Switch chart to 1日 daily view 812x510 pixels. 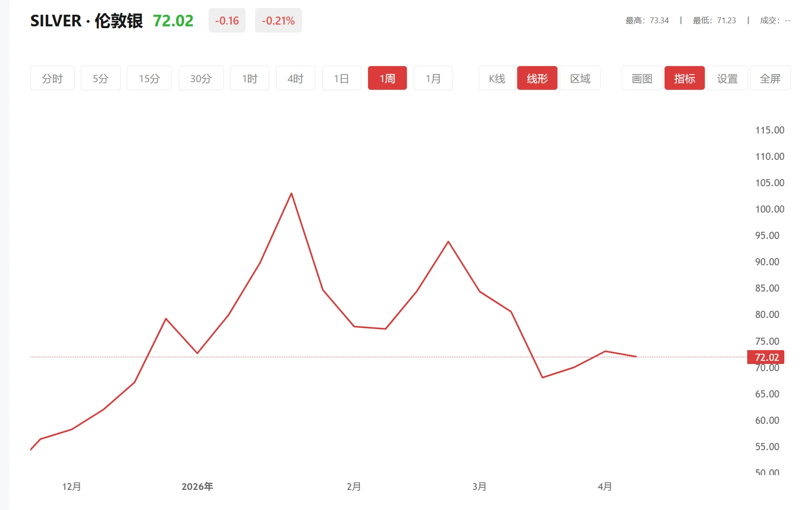click(341, 78)
